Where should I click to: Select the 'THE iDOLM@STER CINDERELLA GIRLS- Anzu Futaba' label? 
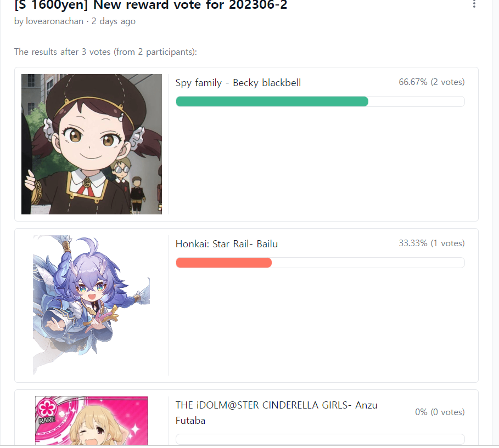(x=276, y=412)
